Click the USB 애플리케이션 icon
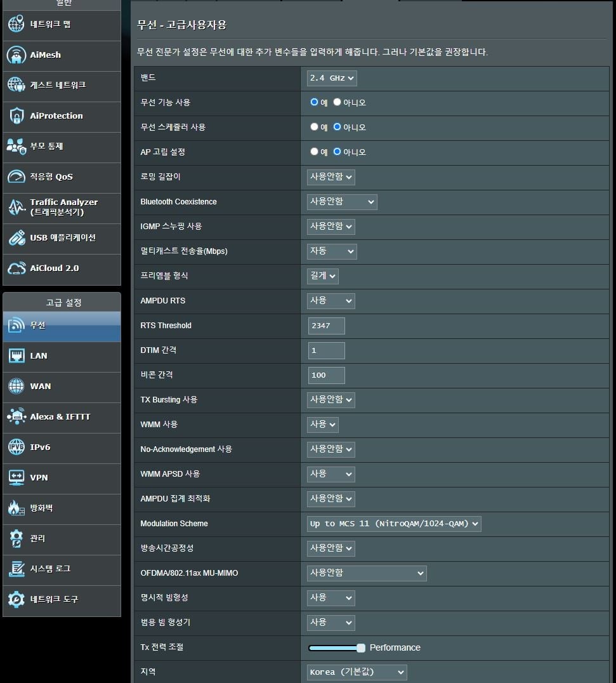This screenshot has width=616, height=683. pyautogui.click(x=16, y=237)
